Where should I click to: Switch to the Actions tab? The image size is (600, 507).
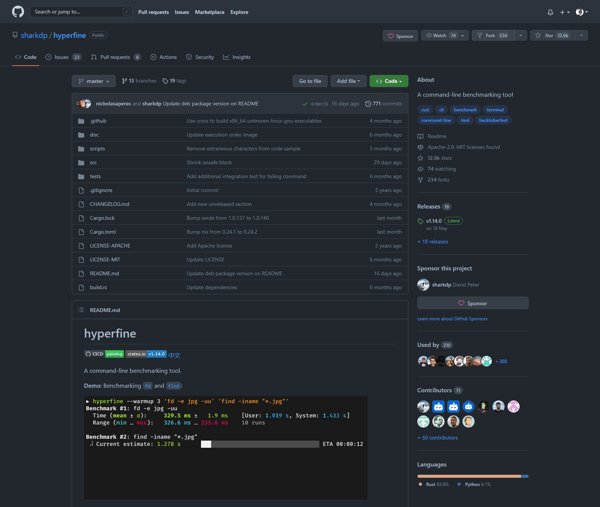[x=163, y=57]
